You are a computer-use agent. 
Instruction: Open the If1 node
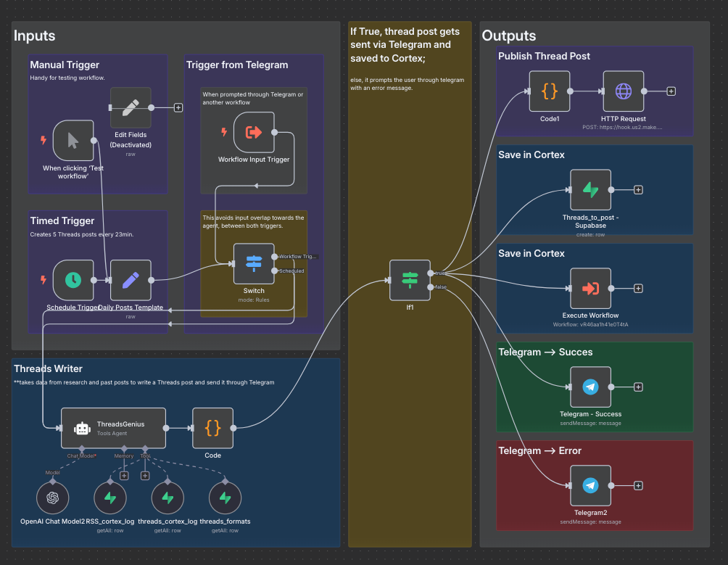point(410,280)
